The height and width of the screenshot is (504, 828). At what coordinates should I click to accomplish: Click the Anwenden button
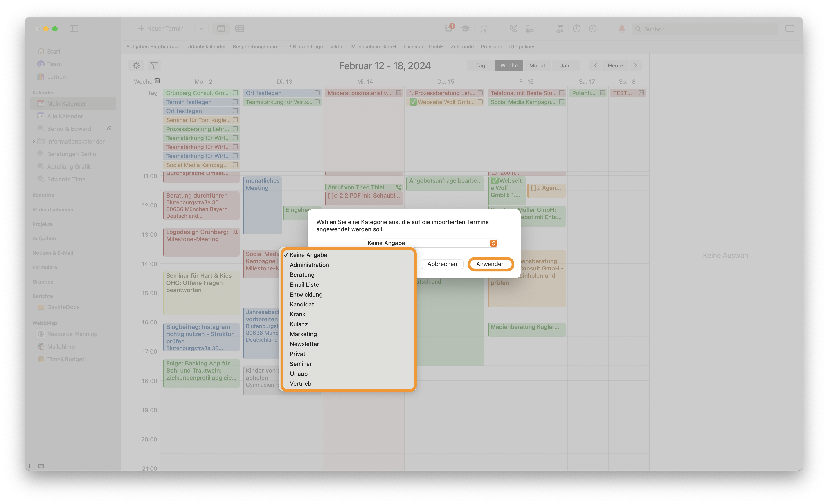[x=490, y=264]
